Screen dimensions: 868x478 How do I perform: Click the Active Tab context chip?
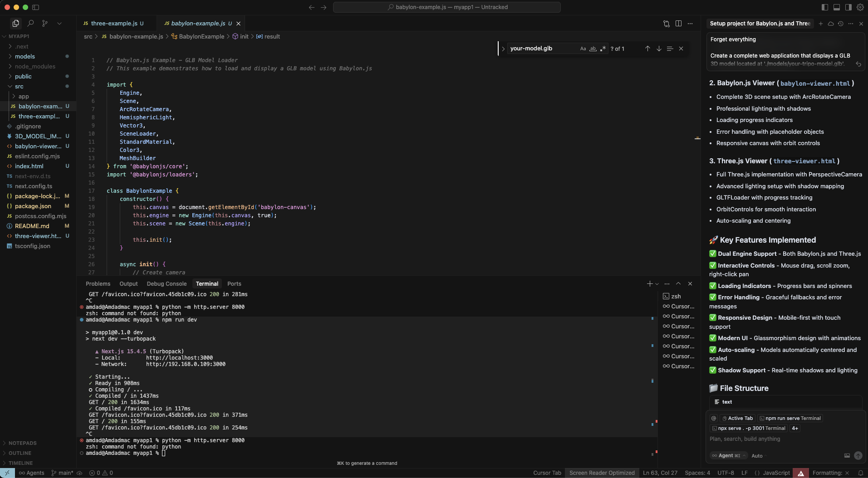click(x=737, y=419)
